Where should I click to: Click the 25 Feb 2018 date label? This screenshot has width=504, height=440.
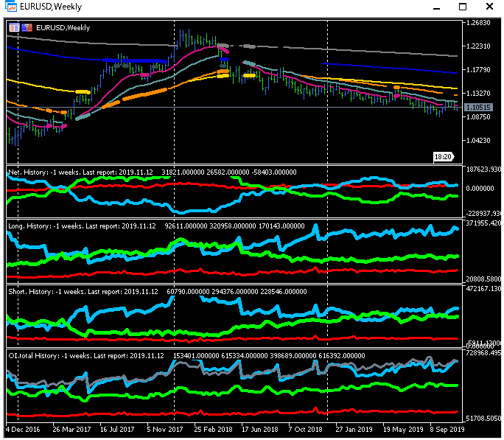(214, 430)
